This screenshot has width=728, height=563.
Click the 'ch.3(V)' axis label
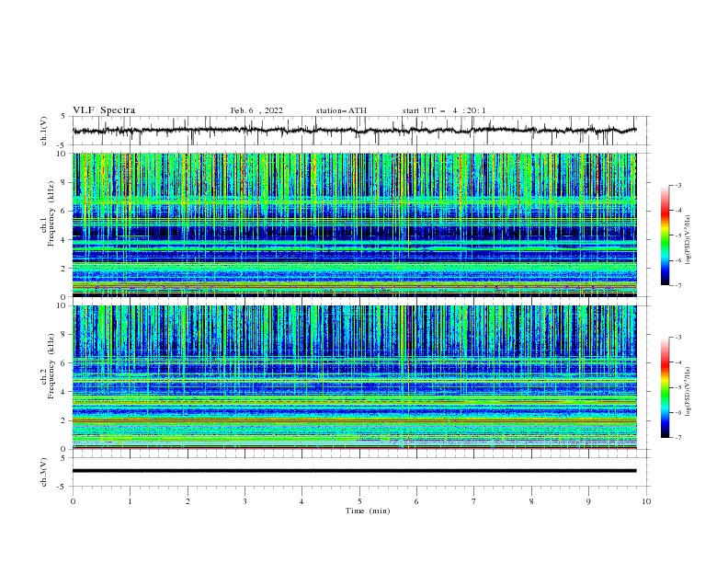[44, 472]
